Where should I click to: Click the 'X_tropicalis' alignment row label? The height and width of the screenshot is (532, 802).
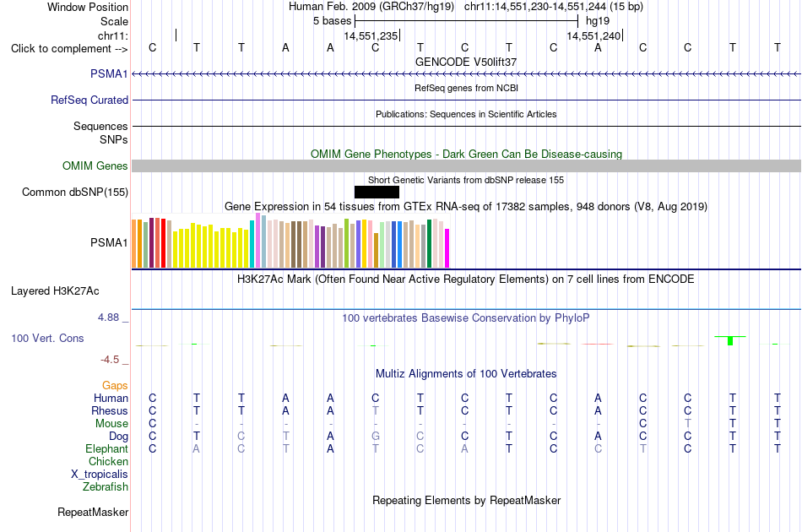click(100, 475)
